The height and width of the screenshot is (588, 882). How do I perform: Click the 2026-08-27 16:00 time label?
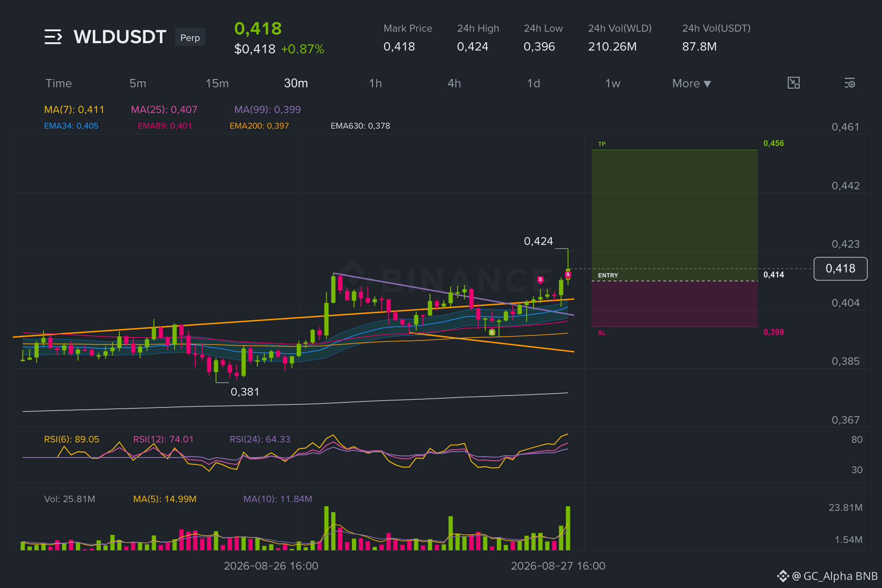click(x=558, y=566)
